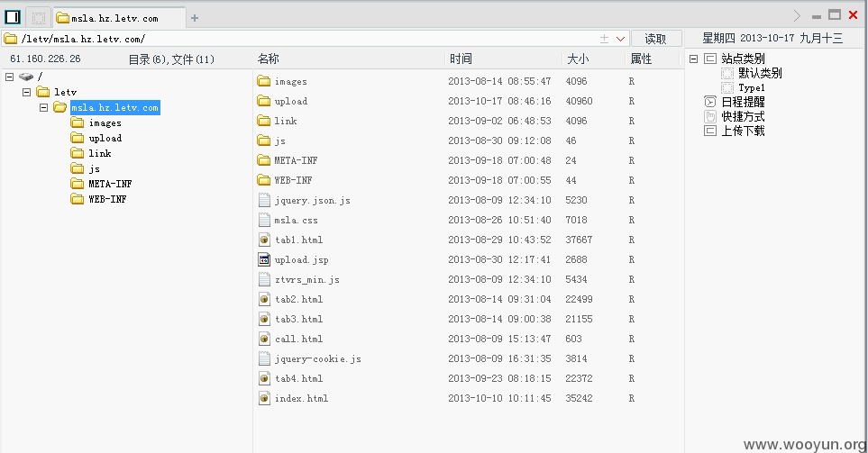Open 日程提醒 in right panel

[x=743, y=102]
